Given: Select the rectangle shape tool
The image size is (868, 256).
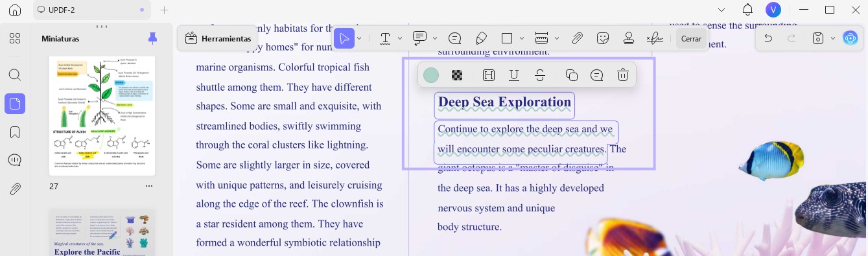Looking at the screenshot, I should [x=507, y=38].
